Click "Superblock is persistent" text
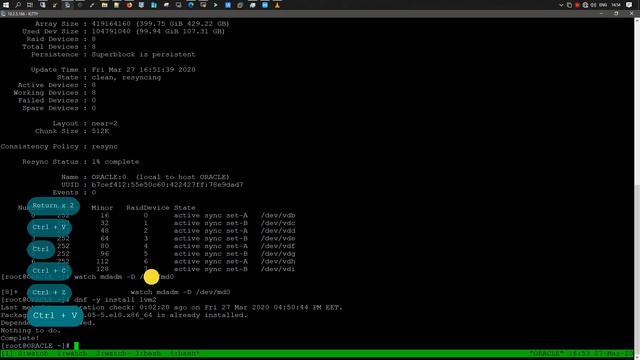 pos(144,55)
